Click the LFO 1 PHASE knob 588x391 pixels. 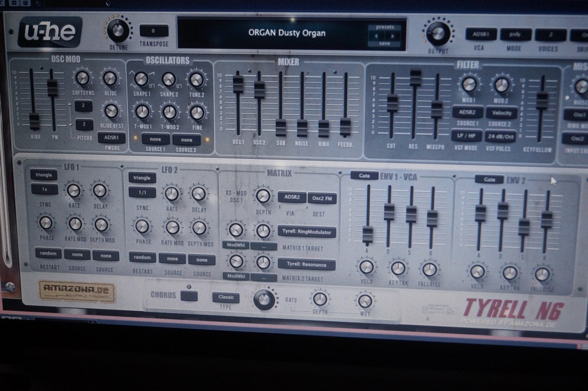pyautogui.click(x=46, y=222)
